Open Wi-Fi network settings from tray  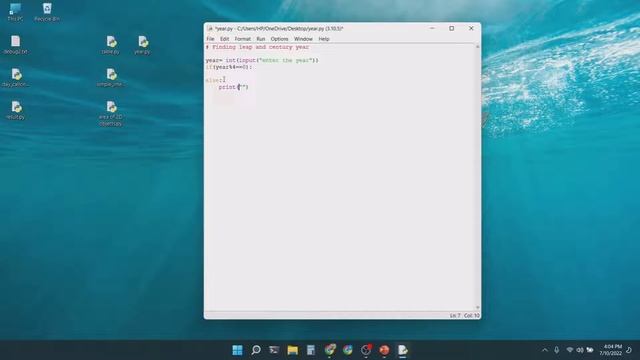click(x=570, y=350)
